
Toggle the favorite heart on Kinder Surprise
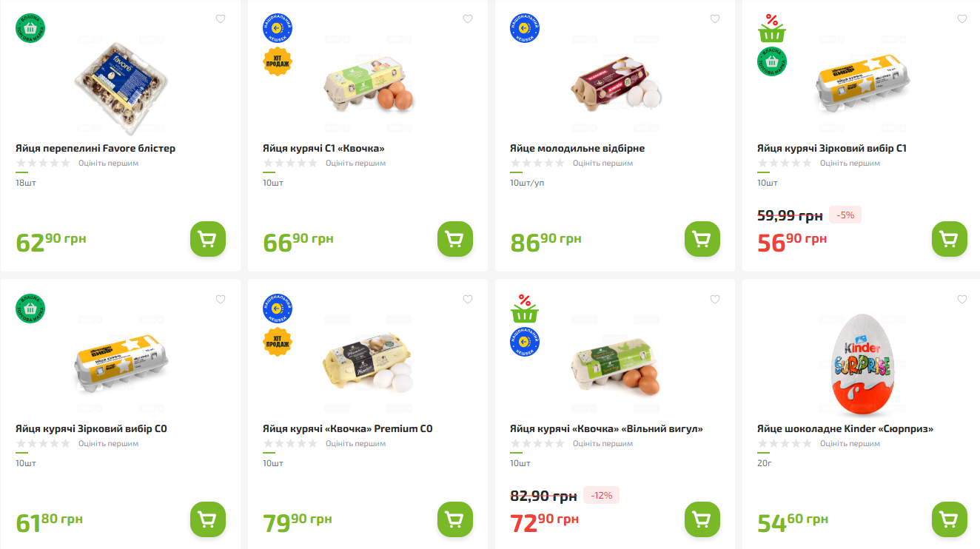961,299
